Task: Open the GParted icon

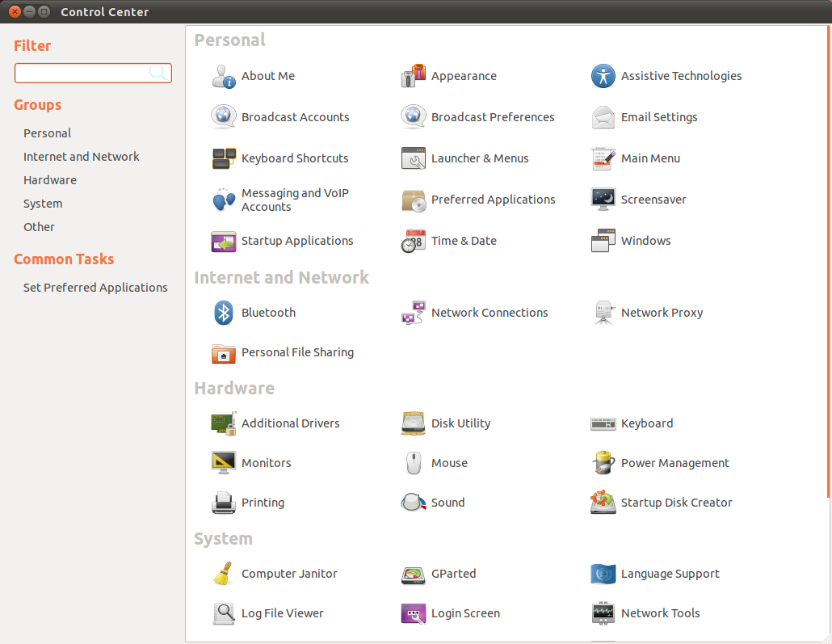Action: click(414, 574)
